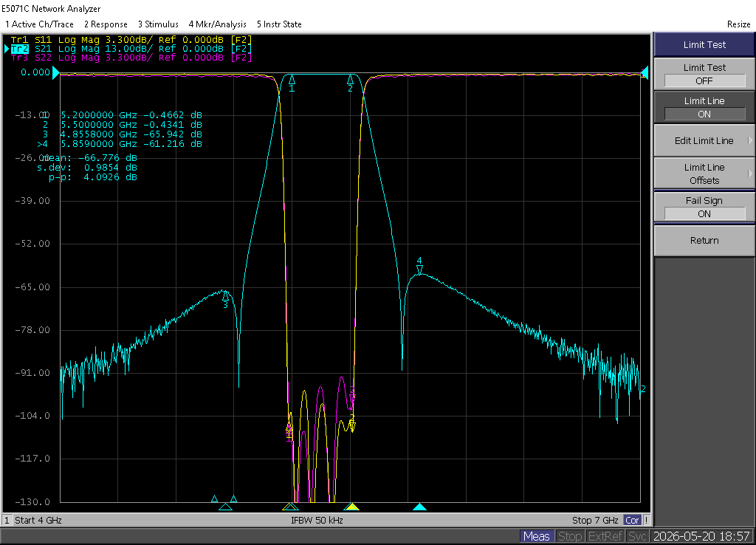Open the 4 Mkr/Analysis menu
Image resolution: width=756 pixels, height=545 pixels.
tap(218, 24)
